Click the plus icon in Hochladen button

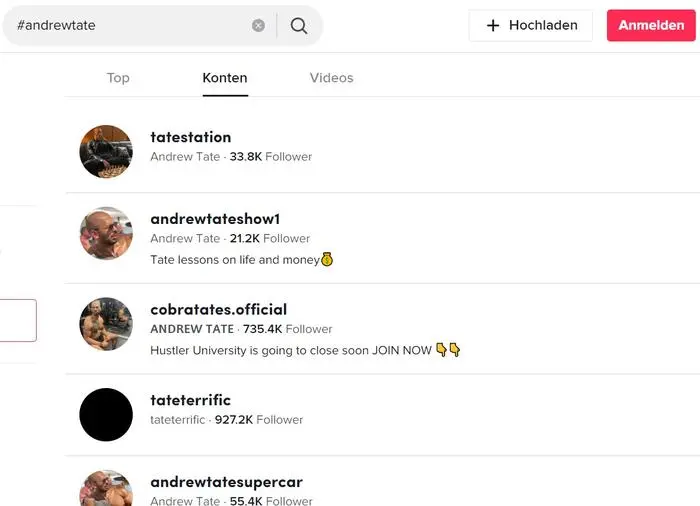[x=493, y=25]
